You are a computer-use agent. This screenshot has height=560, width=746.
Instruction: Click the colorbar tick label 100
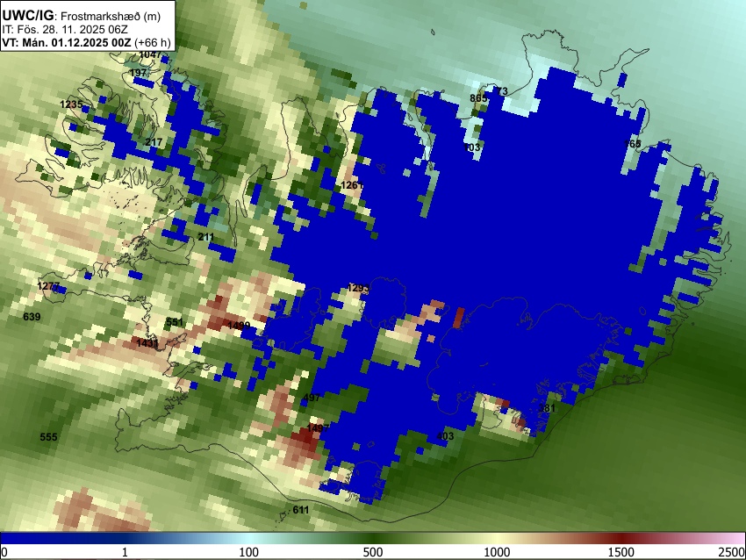(x=248, y=552)
